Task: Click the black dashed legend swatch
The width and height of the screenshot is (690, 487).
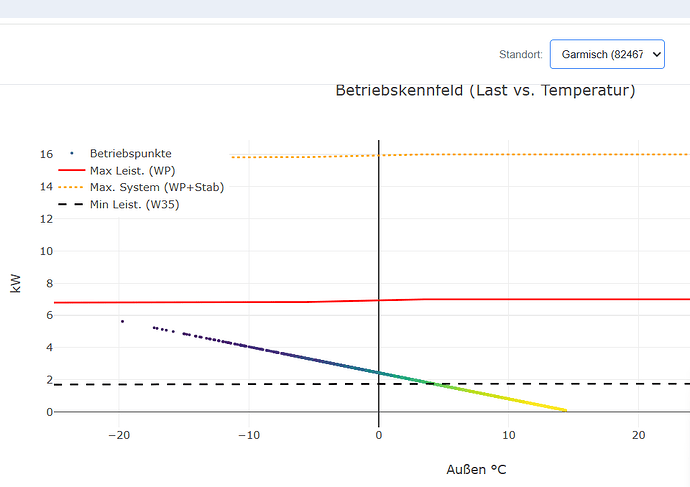Action: (72, 204)
